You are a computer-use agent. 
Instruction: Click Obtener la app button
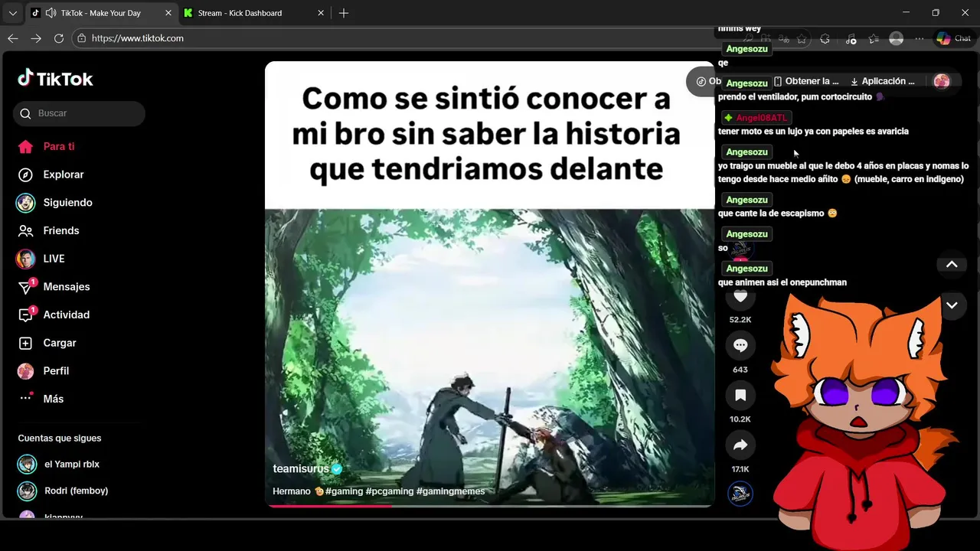pos(806,81)
